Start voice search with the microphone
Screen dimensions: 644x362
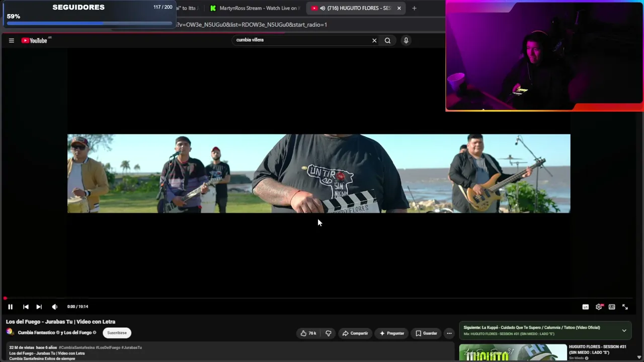[x=406, y=41]
